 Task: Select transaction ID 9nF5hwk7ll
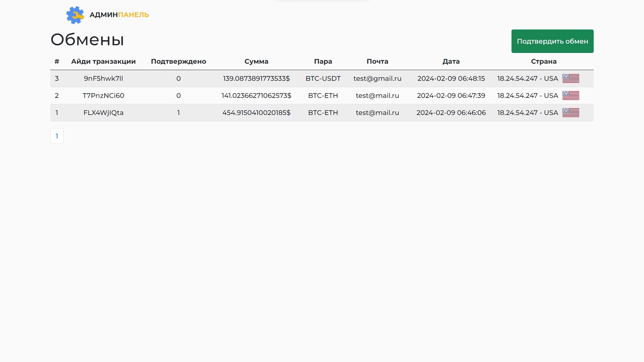pyautogui.click(x=103, y=78)
